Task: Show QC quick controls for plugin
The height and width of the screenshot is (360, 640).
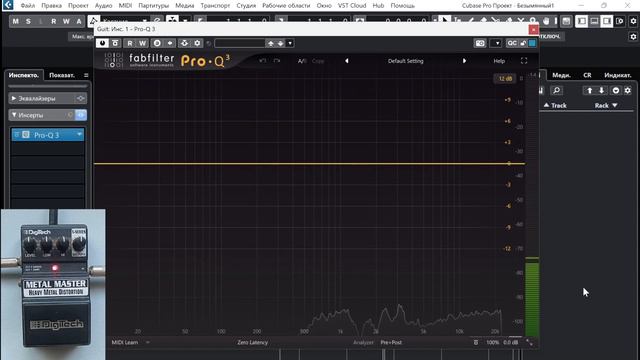Action: [512, 43]
